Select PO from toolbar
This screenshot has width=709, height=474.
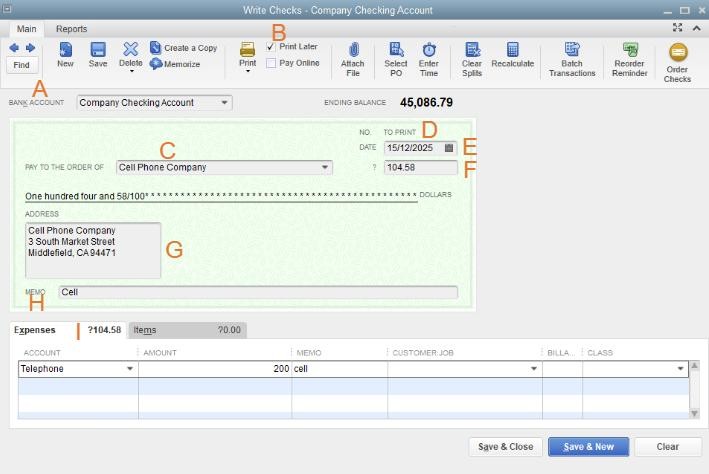click(396, 59)
